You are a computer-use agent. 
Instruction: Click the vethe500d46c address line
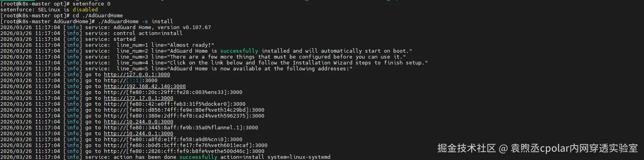pos(184,151)
